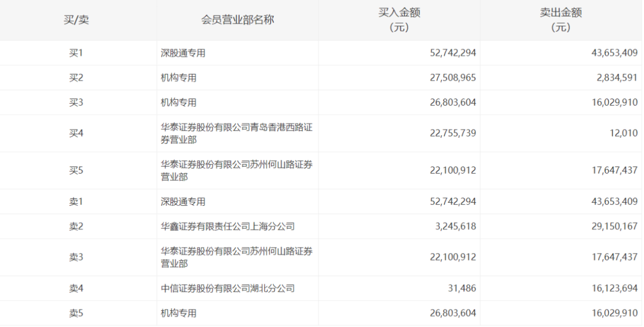
Task: Click buy amount 22,755,739
Action: point(453,133)
